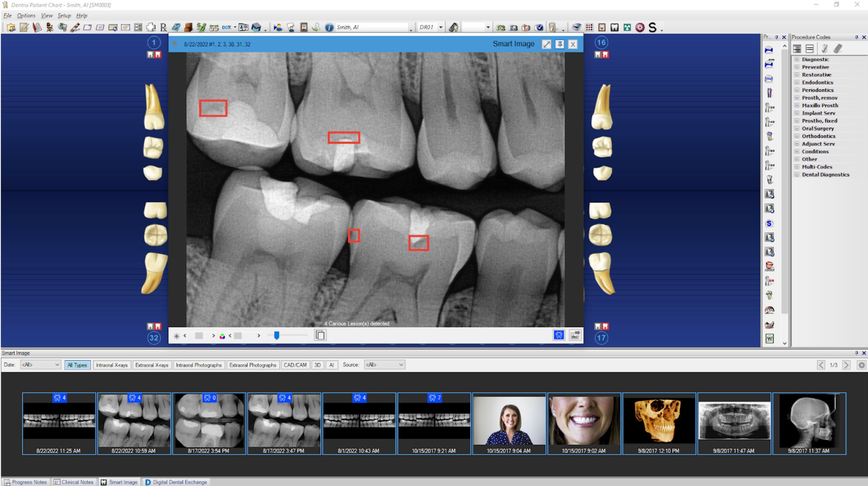Select the Intraoral X-rays filter button
The height and width of the screenshot is (486, 868).
[x=111, y=365]
